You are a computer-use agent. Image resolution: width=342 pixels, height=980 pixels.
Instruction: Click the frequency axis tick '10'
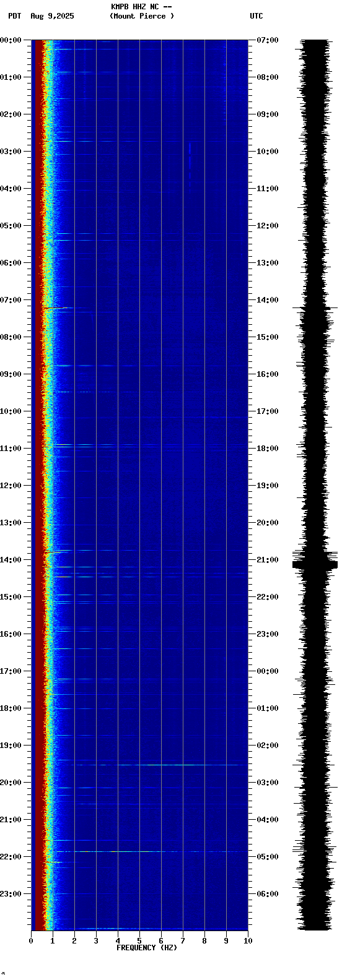coord(248,941)
